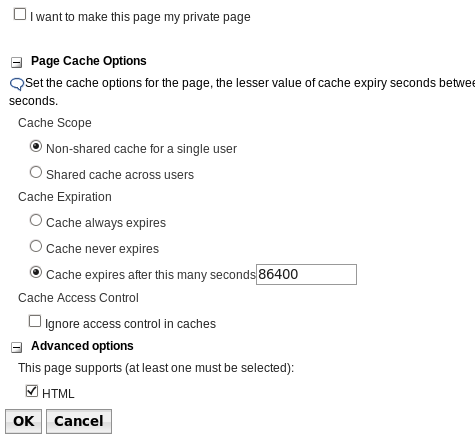Click the cache seconds field showing 86400
Viewport: 475px width, 441px height.
click(x=306, y=274)
